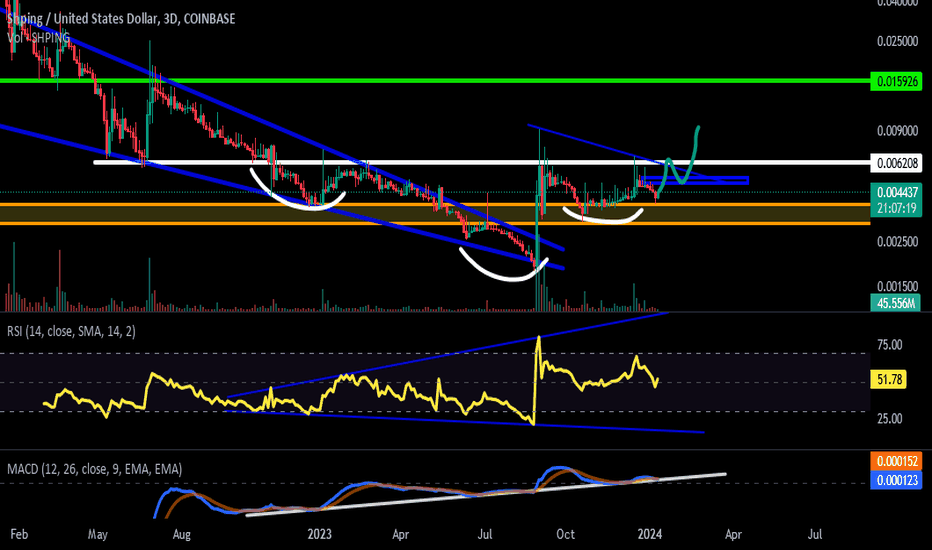
Task: Click the volume 45.556M value label
Action: [896, 303]
